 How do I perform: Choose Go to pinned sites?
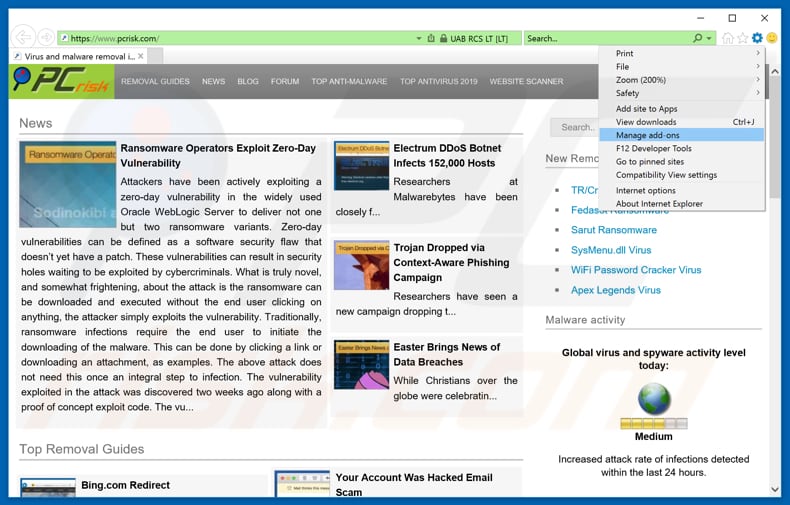[x=682, y=161]
